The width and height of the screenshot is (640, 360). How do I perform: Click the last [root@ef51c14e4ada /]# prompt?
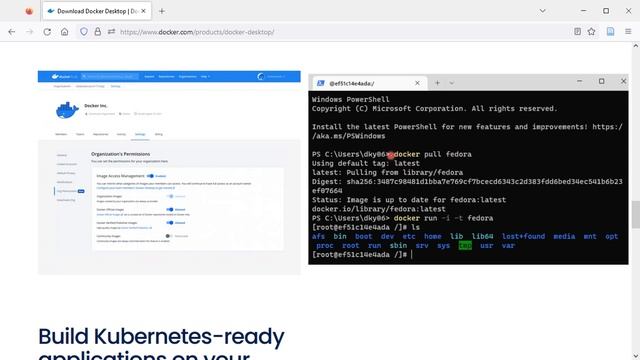coord(359,255)
